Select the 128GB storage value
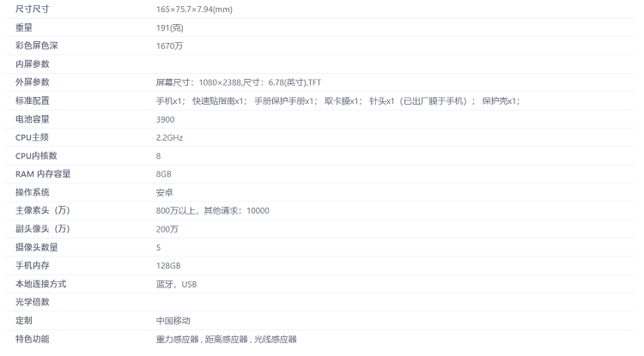 pyautogui.click(x=168, y=266)
